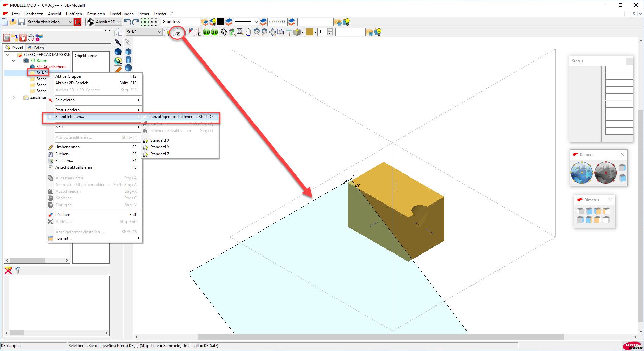The height and width of the screenshot is (351, 644).
Task: Click the plane icon labeled E
Action: (198, 32)
